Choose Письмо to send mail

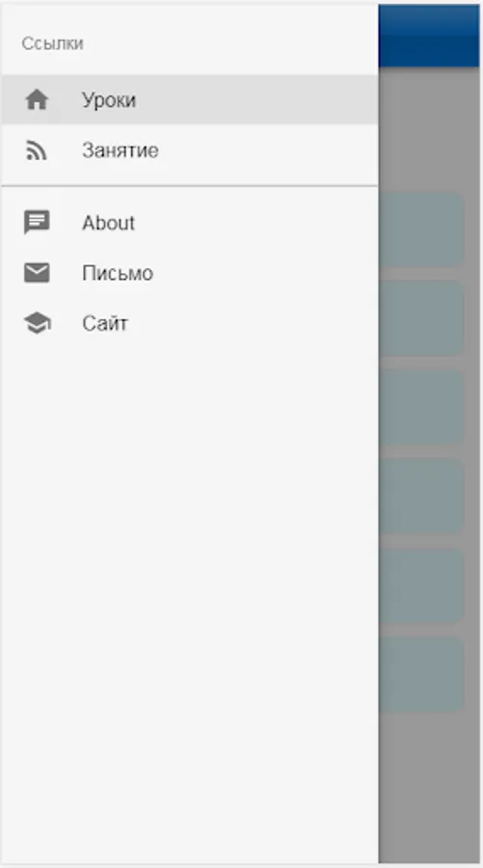pos(190,273)
